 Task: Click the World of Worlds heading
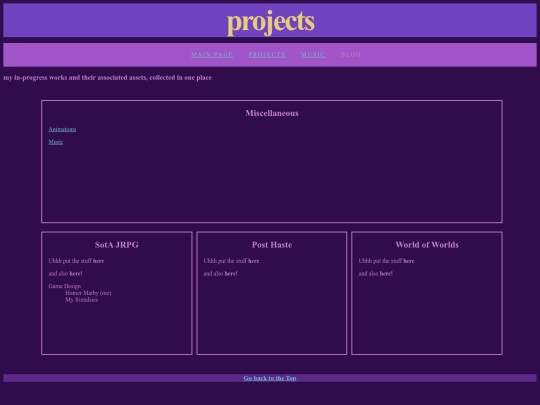(427, 245)
